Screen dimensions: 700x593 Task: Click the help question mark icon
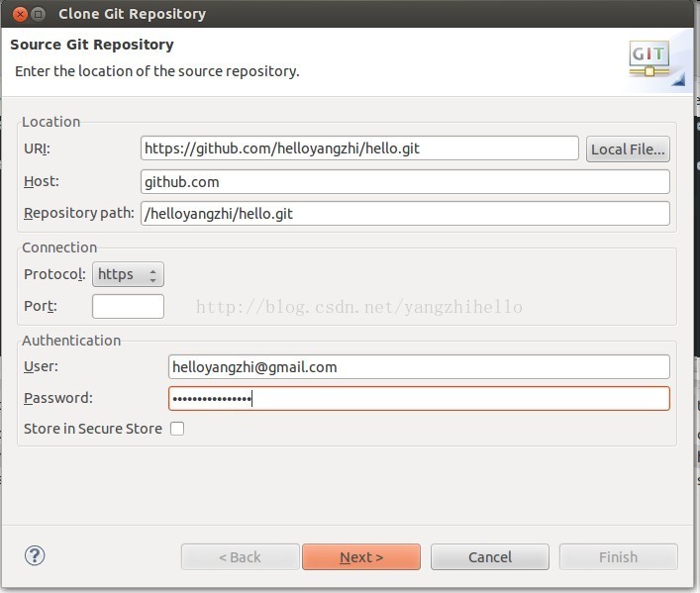[35, 556]
